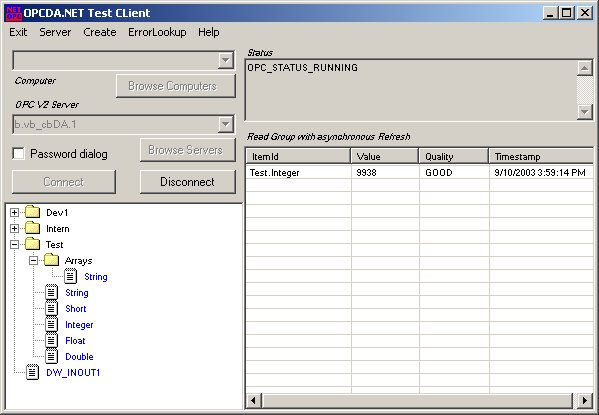Select the Short item document icon

[x=52, y=308]
